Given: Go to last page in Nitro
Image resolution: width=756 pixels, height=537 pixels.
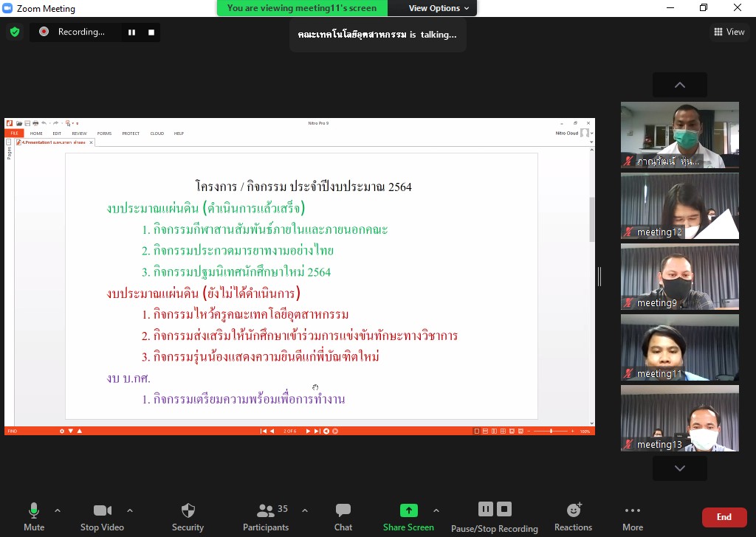Looking at the screenshot, I should (x=317, y=431).
